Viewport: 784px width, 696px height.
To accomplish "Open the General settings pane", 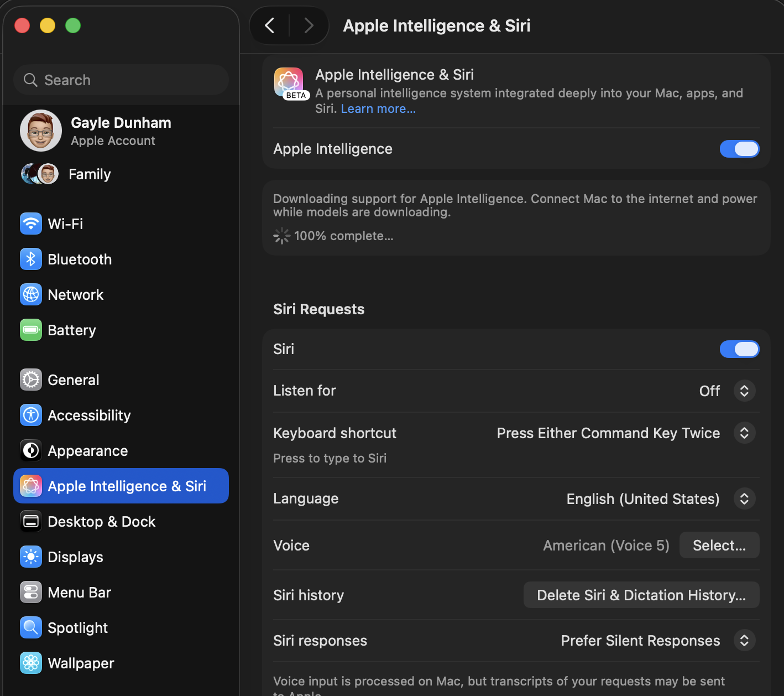I will click(x=121, y=380).
